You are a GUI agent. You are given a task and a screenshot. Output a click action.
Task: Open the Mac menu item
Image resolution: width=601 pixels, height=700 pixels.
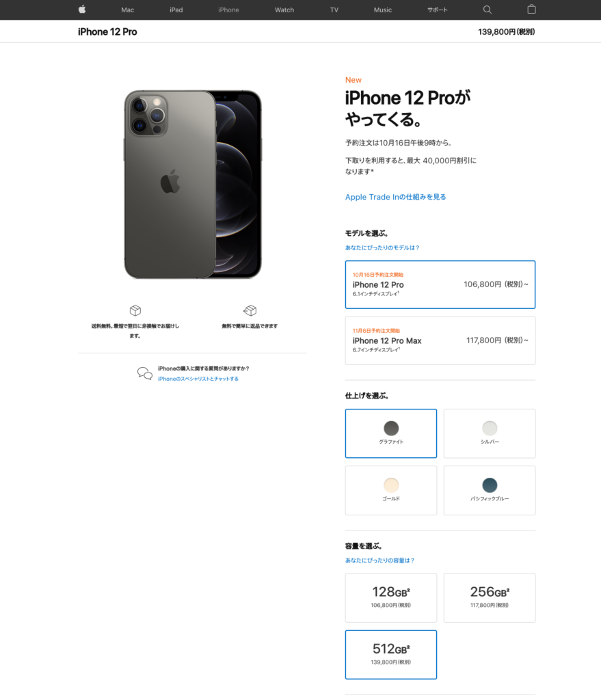pyautogui.click(x=127, y=10)
